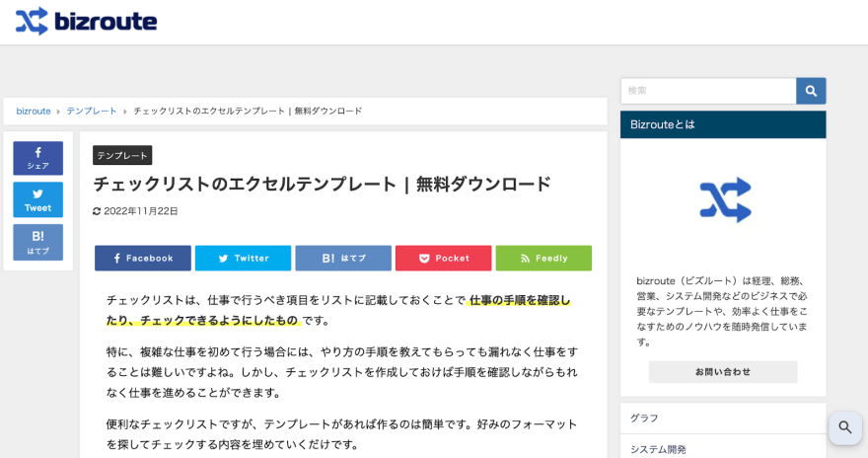Click the お問い合わせ contact button
The width and height of the screenshot is (868, 458).
point(723,372)
